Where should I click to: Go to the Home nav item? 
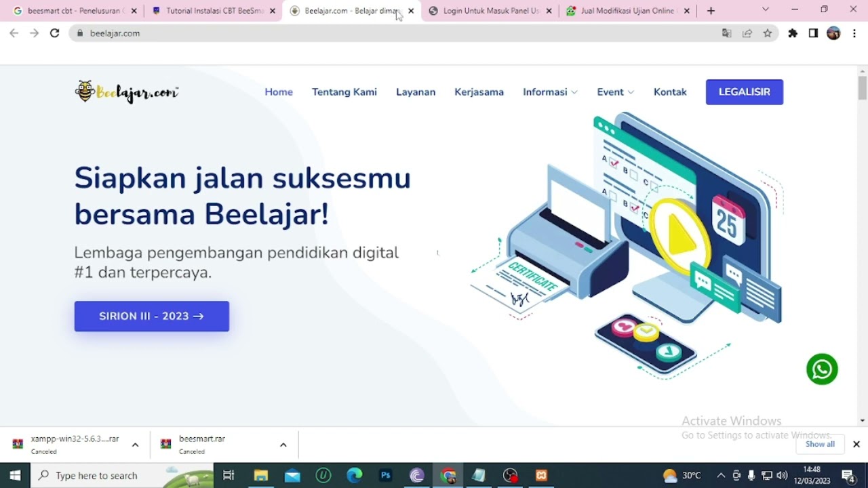tap(279, 92)
